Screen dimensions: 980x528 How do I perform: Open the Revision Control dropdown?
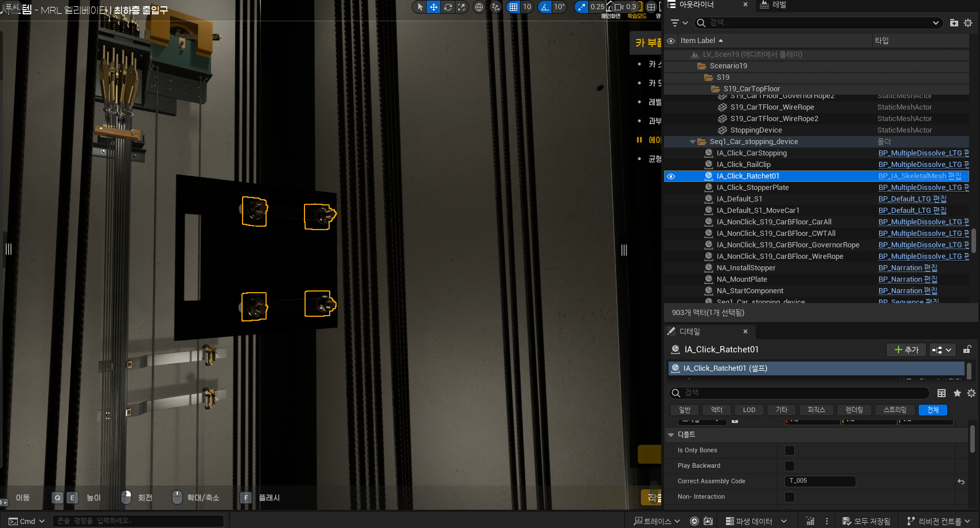[x=939, y=521]
